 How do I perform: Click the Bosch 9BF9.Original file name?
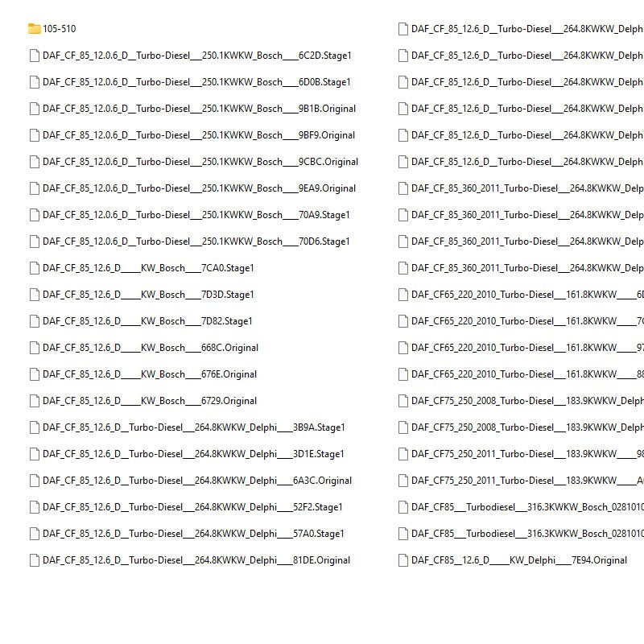[x=199, y=135]
